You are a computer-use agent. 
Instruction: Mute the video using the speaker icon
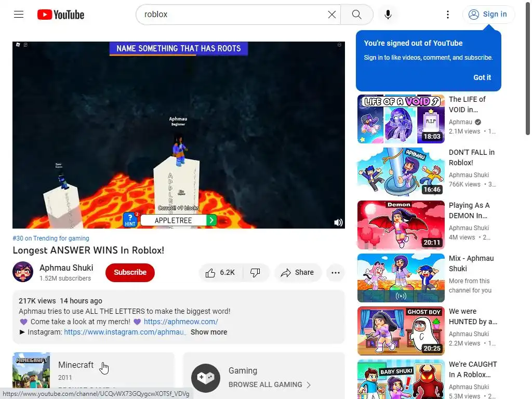point(338,222)
